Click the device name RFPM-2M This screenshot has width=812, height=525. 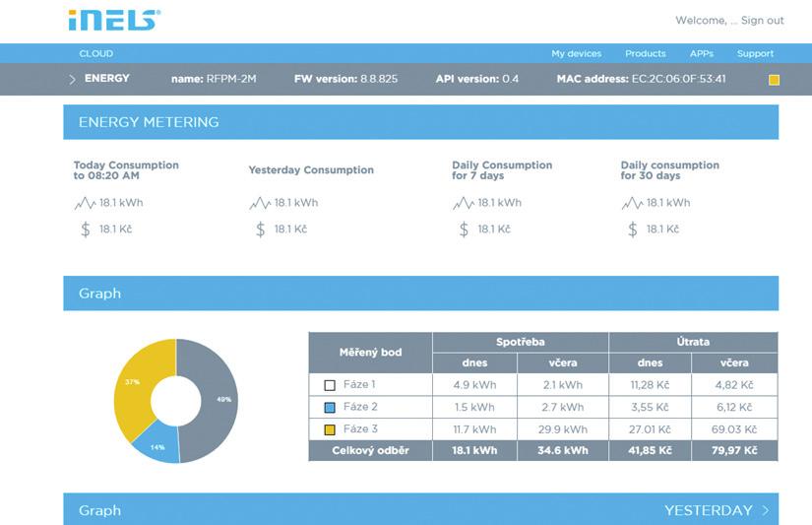pyautogui.click(x=231, y=79)
